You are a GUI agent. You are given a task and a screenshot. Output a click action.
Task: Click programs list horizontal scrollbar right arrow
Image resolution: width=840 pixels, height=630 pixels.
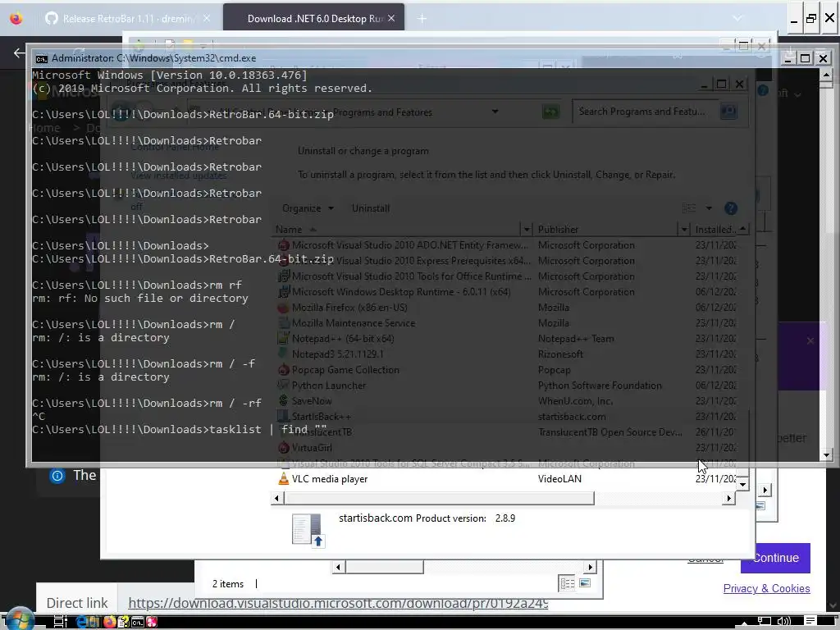pyautogui.click(x=728, y=498)
